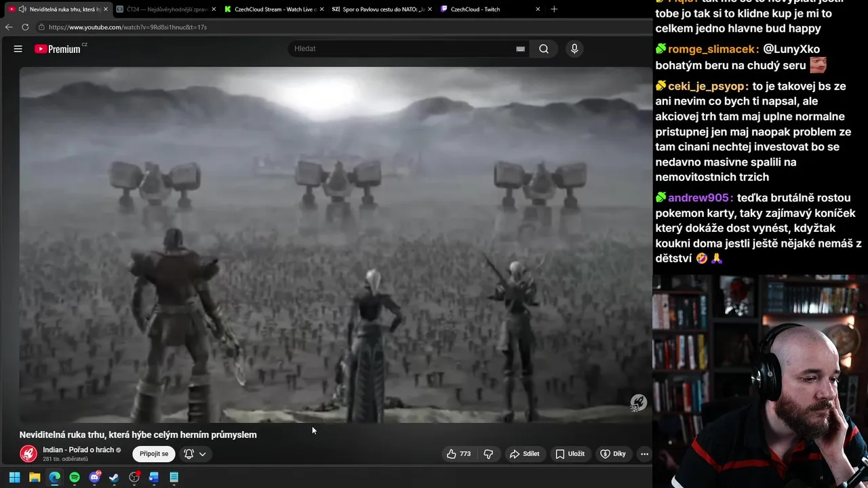Open File Explorer from the taskbar

point(35,477)
